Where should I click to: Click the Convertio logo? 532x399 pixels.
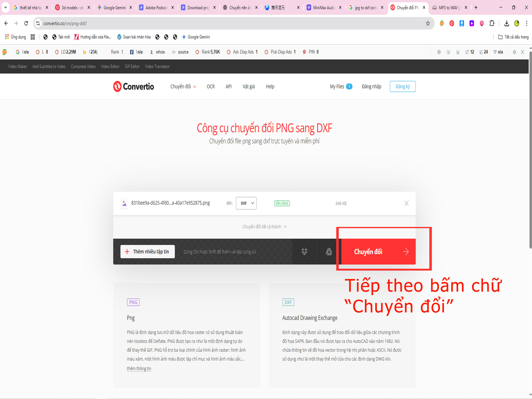(133, 86)
